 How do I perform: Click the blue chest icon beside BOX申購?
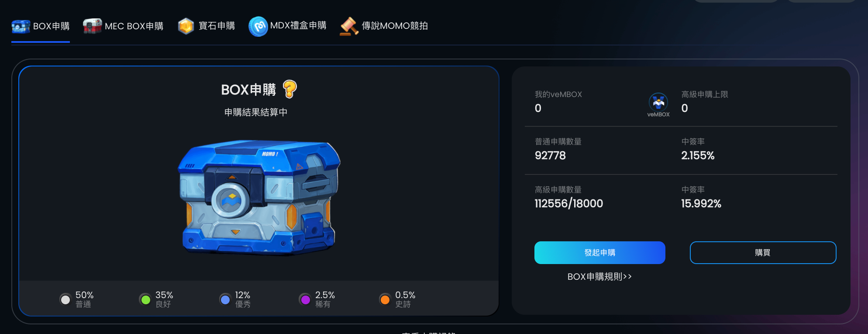pyautogui.click(x=21, y=26)
